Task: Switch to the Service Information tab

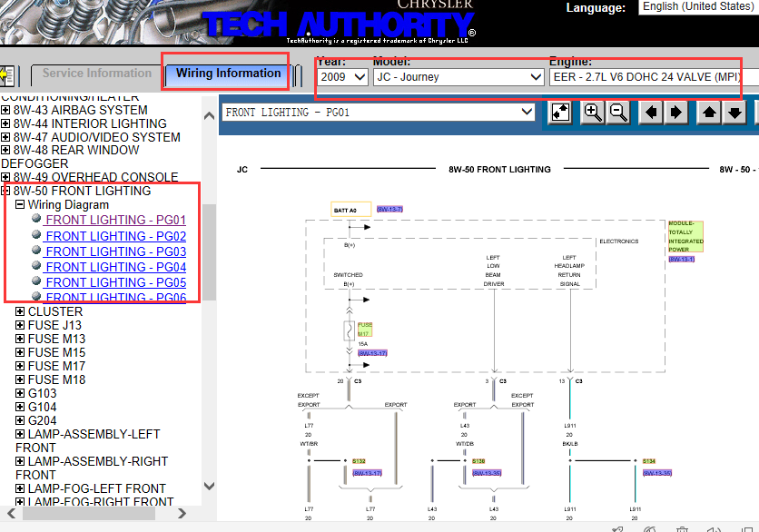Action: (97, 74)
